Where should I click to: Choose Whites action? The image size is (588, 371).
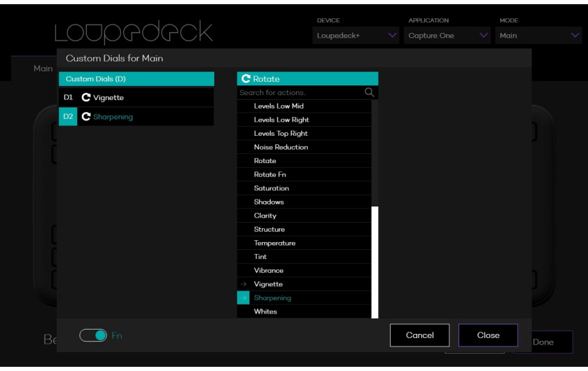[x=304, y=311]
